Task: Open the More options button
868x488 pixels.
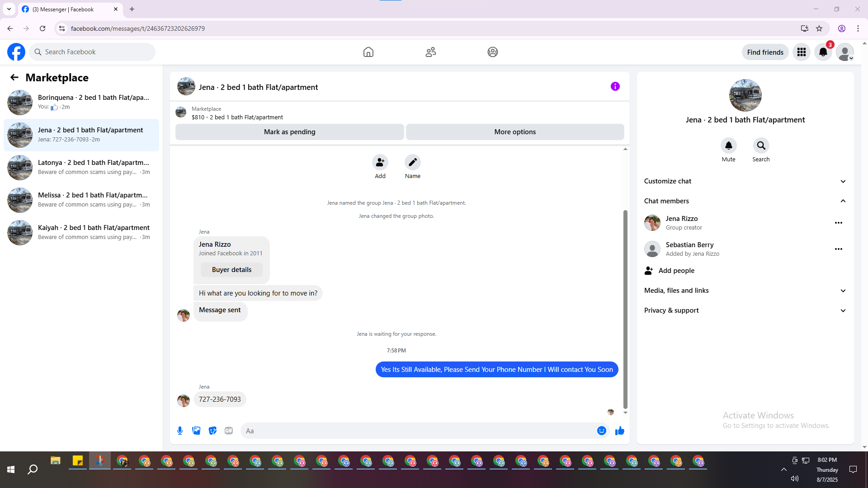Action: pyautogui.click(x=515, y=132)
